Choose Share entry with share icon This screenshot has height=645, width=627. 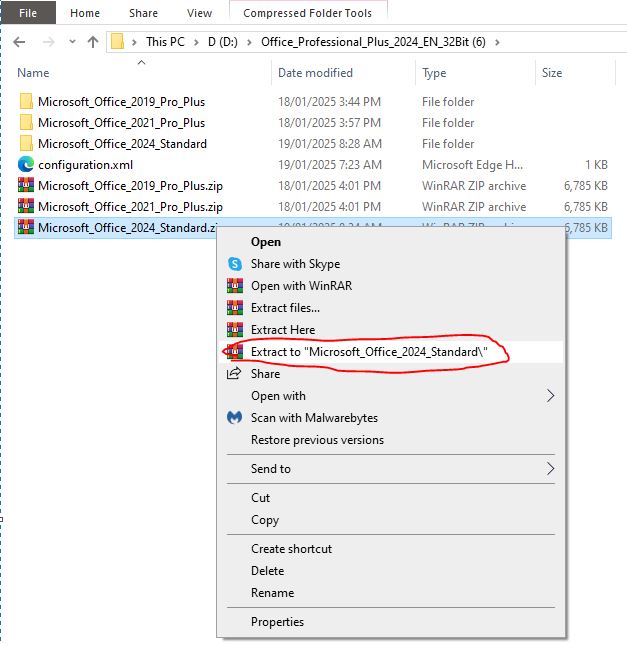coord(265,374)
